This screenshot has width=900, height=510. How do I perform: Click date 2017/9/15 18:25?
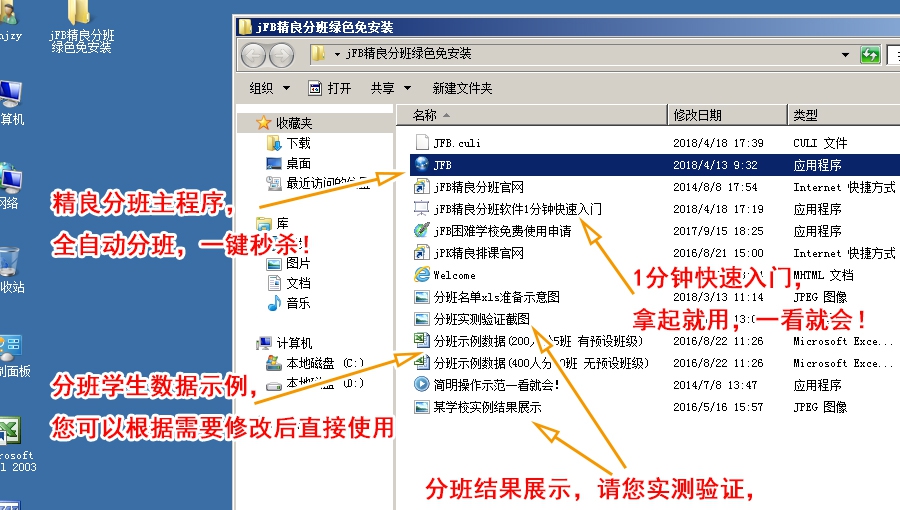[718, 231]
